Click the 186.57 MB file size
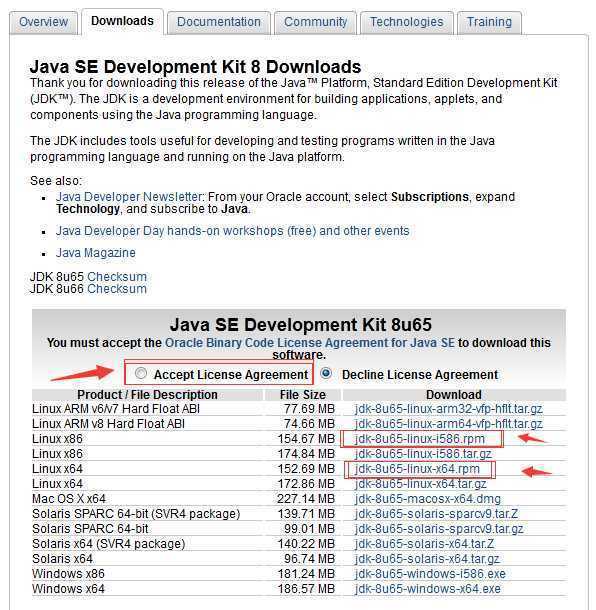 pyautogui.click(x=306, y=589)
